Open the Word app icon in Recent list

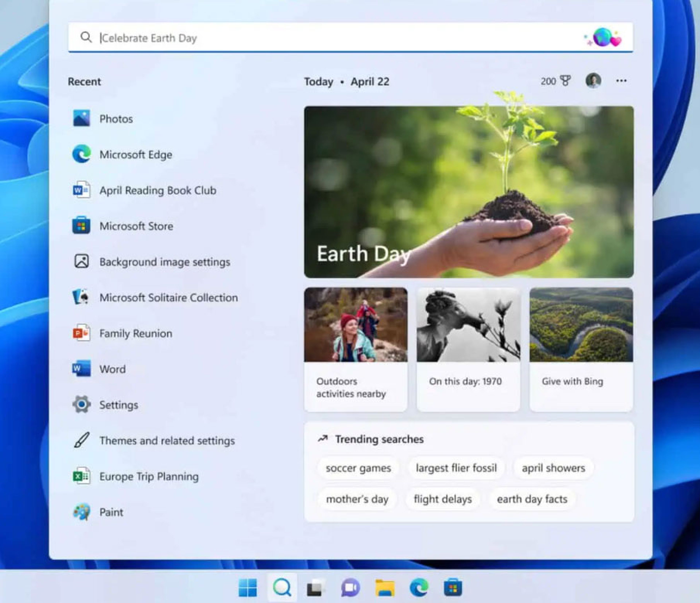tap(81, 368)
